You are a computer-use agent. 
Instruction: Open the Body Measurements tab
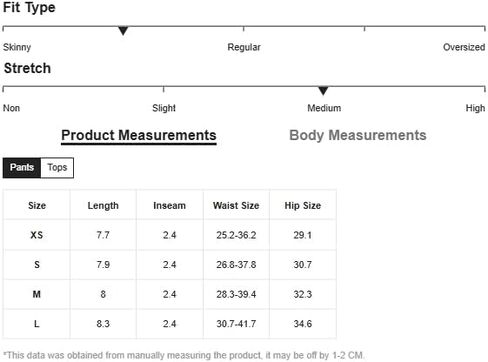coord(358,135)
